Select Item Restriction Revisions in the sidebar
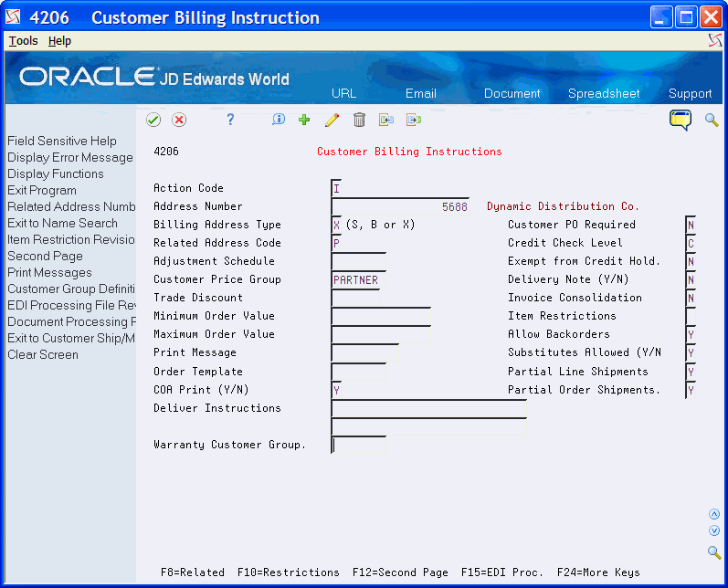The height and width of the screenshot is (588, 728). point(71,239)
